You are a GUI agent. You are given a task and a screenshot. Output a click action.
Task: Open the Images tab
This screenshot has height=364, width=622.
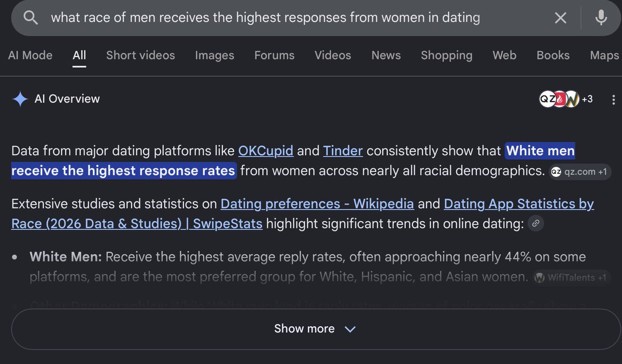tap(215, 55)
